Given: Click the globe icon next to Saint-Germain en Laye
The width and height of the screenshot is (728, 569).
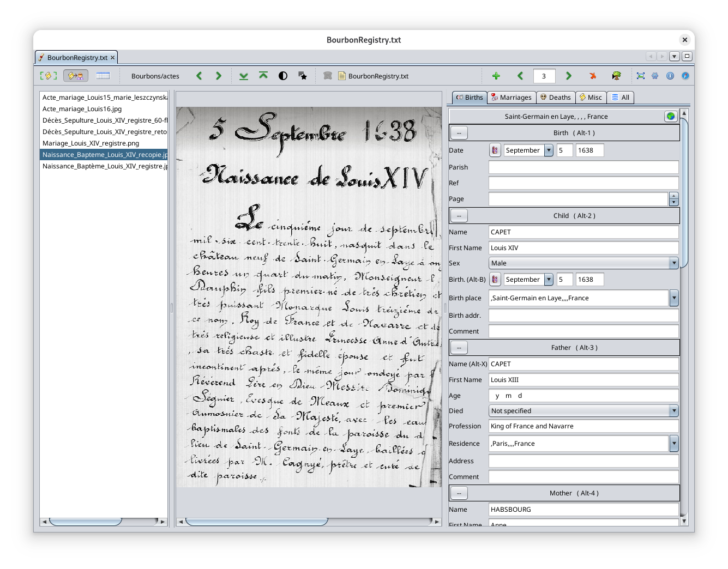Looking at the screenshot, I should [671, 116].
